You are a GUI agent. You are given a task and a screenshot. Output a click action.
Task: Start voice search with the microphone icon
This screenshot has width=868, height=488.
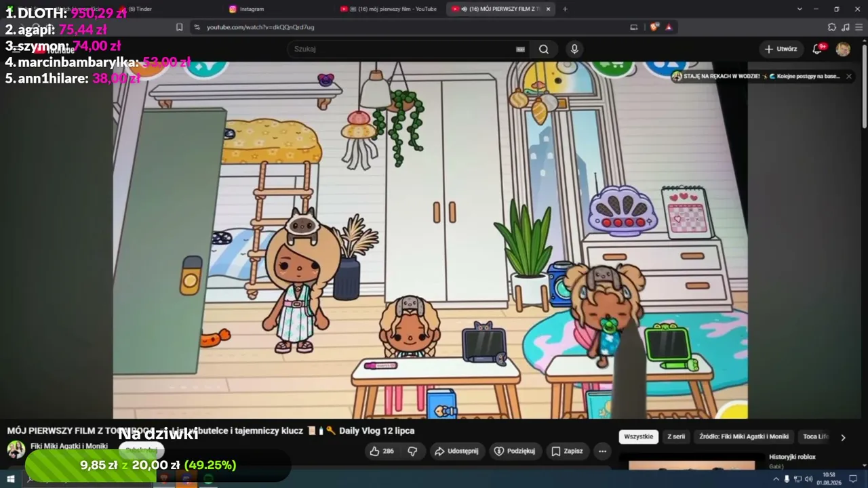574,49
